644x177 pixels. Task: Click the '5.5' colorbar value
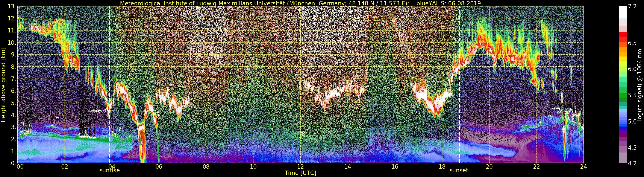pos(632,95)
